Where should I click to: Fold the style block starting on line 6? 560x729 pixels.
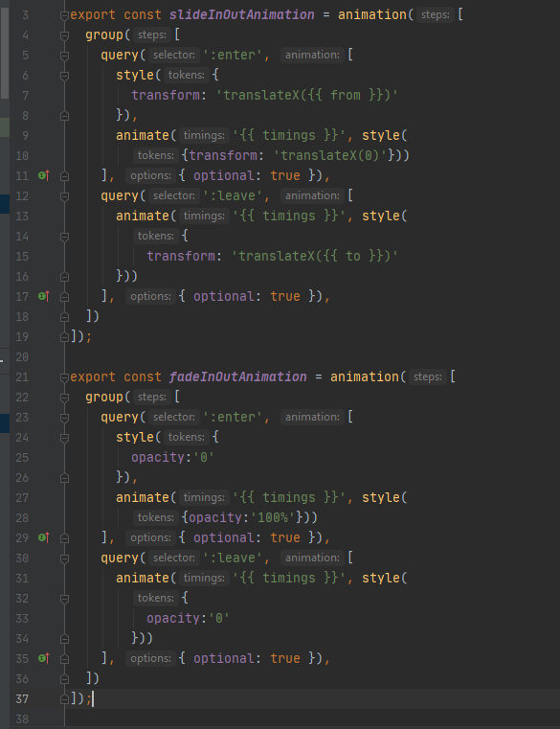(x=64, y=76)
